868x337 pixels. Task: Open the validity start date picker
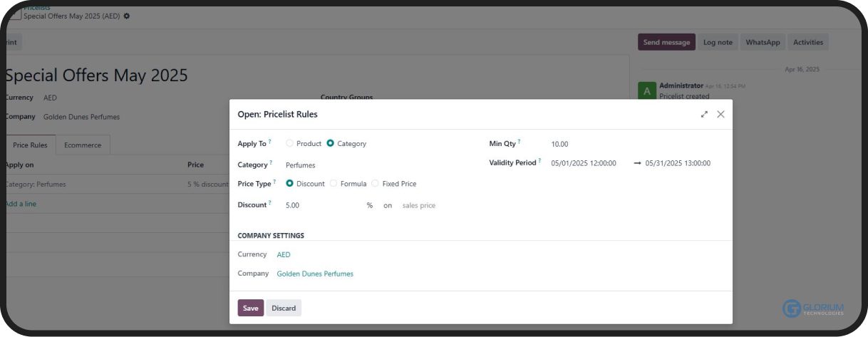click(583, 163)
